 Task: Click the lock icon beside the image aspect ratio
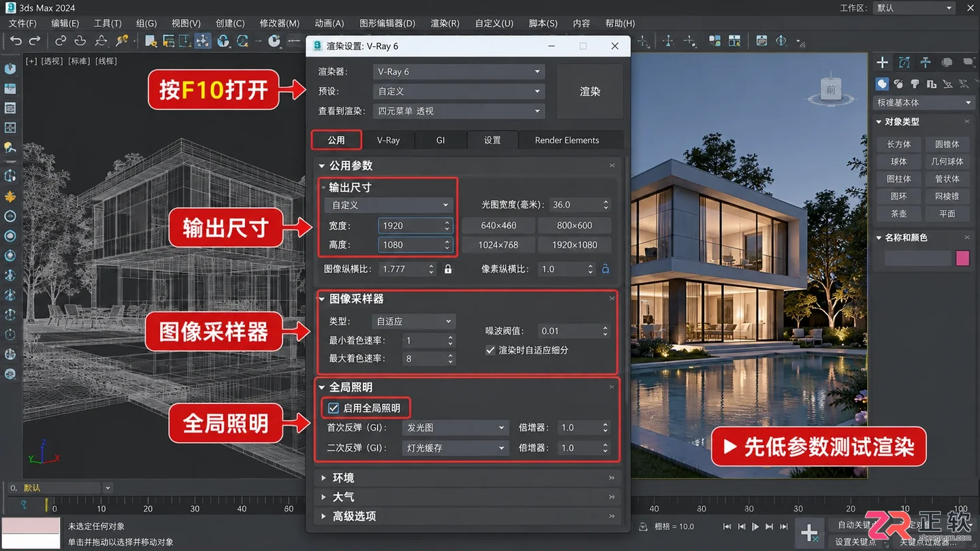pos(448,269)
